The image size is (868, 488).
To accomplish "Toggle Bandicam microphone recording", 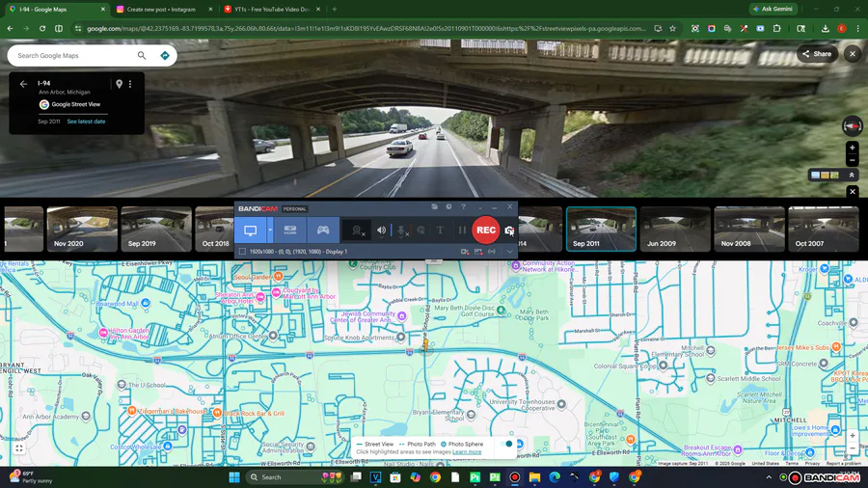I will pos(402,230).
